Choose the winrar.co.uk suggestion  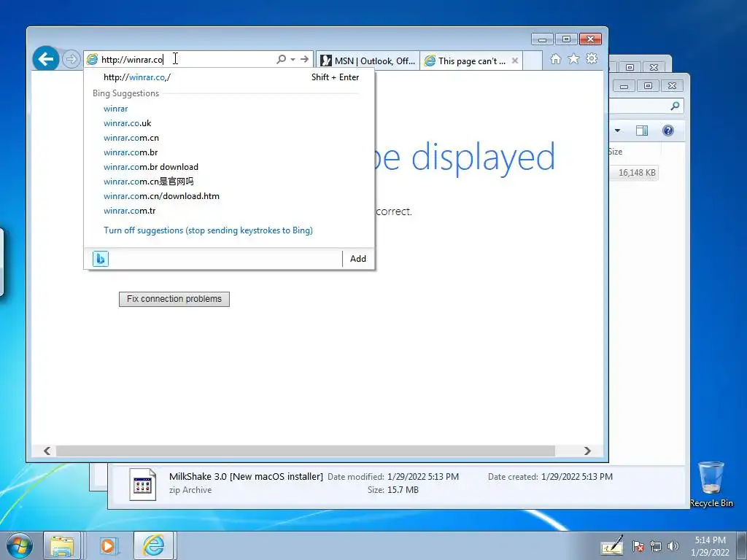pyautogui.click(x=127, y=123)
